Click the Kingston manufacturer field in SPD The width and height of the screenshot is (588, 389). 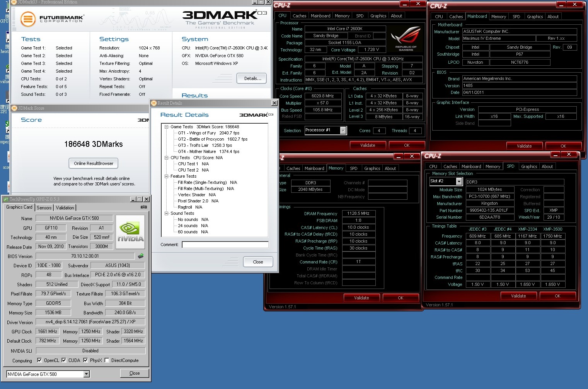point(490,203)
